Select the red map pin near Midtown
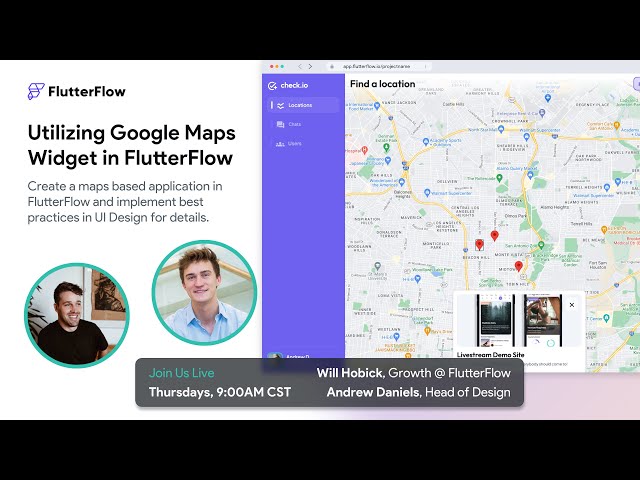The image size is (640, 480). coord(518,267)
